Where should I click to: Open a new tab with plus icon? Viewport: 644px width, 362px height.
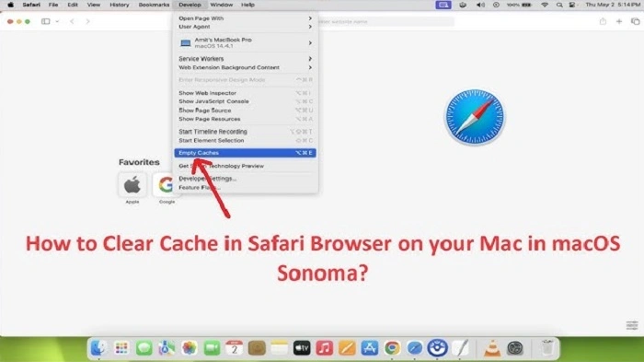tap(619, 21)
